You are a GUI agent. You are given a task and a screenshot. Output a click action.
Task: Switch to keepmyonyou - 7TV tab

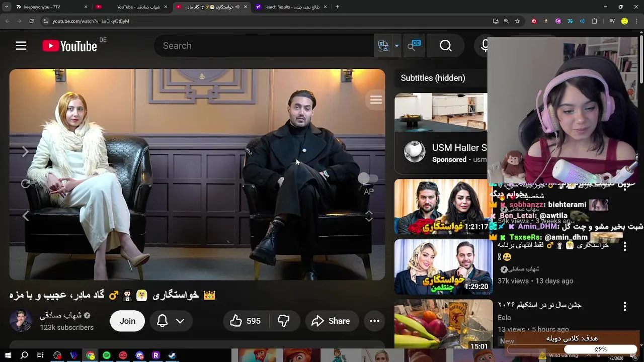click(x=51, y=7)
